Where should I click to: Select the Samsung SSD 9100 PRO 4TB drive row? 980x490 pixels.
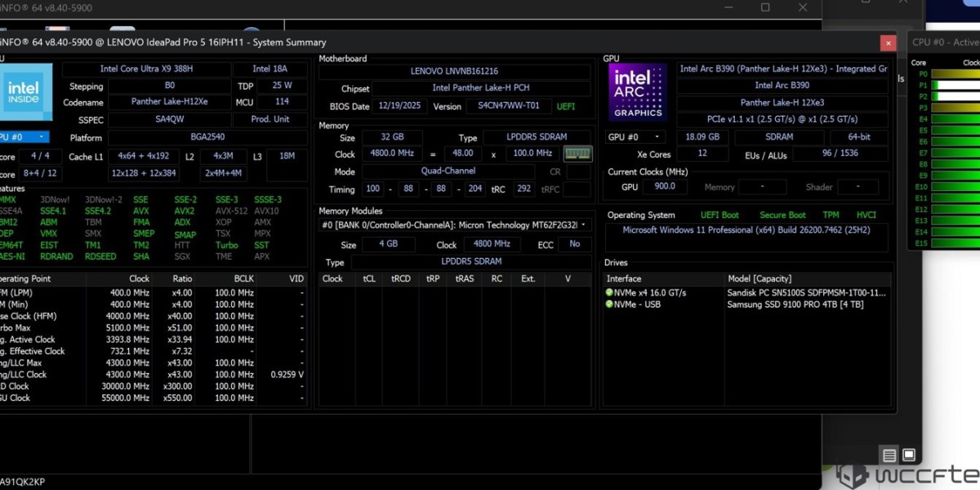click(x=795, y=305)
